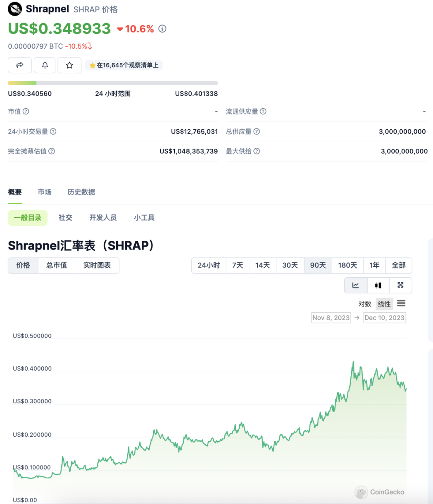Expand chart to fullscreen icon

coord(400,285)
